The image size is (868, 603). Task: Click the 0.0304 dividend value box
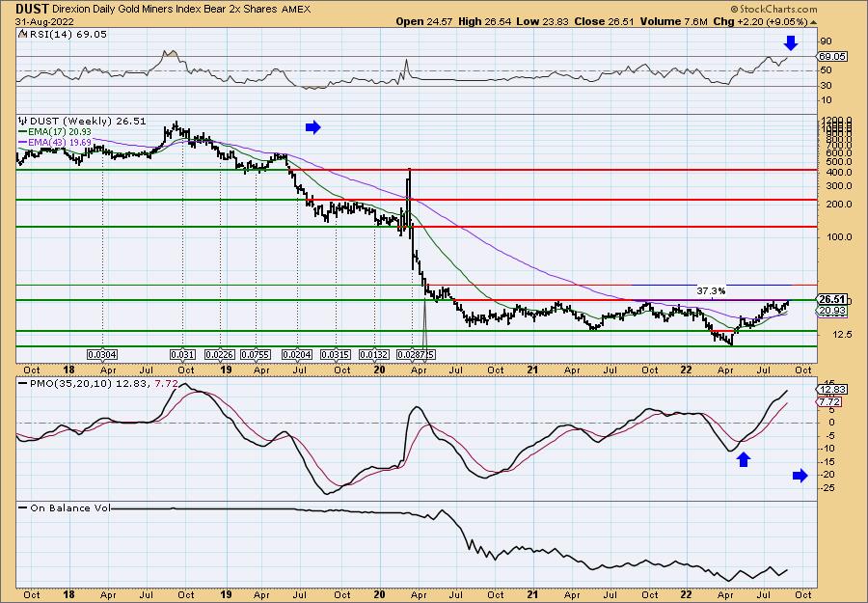click(102, 354)
